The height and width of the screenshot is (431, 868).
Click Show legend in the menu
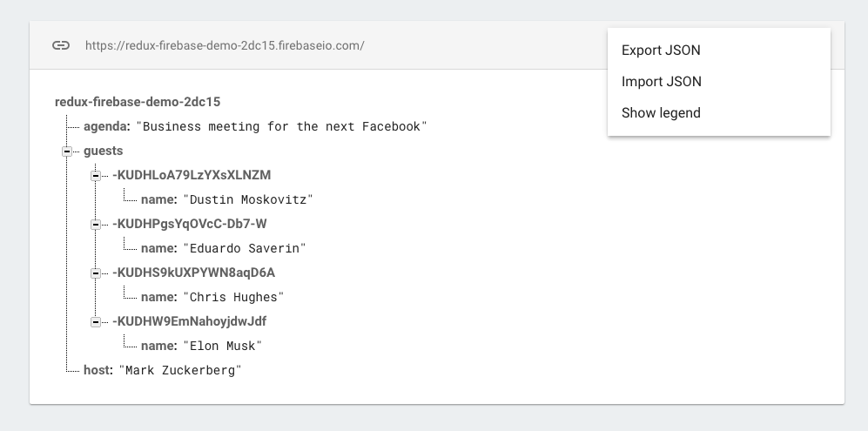(661, 113)
